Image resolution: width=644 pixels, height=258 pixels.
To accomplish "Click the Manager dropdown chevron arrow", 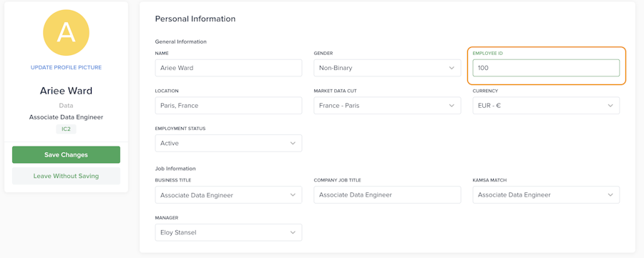I will [x=293, y=232].
